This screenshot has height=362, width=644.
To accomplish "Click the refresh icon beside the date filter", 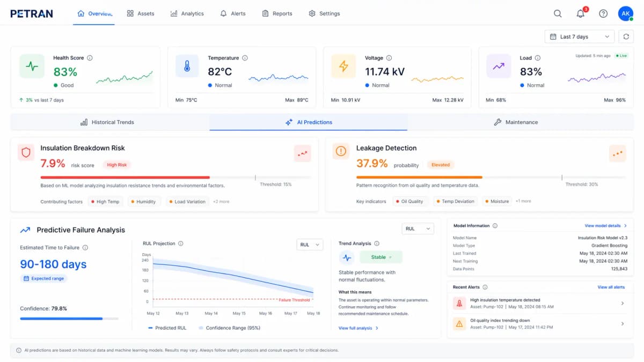I will pos(626,36).
